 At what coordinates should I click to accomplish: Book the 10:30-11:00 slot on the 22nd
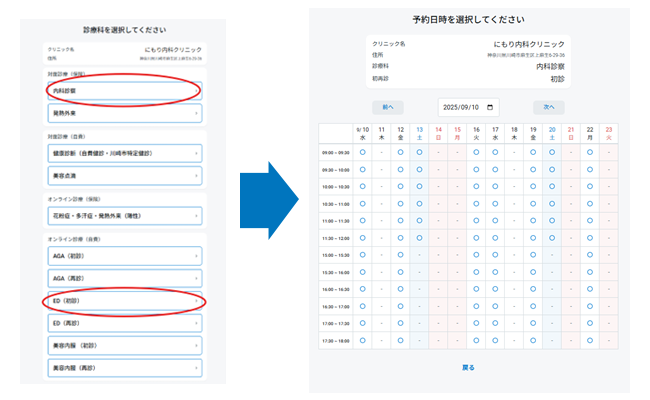[x=590, y=204]
